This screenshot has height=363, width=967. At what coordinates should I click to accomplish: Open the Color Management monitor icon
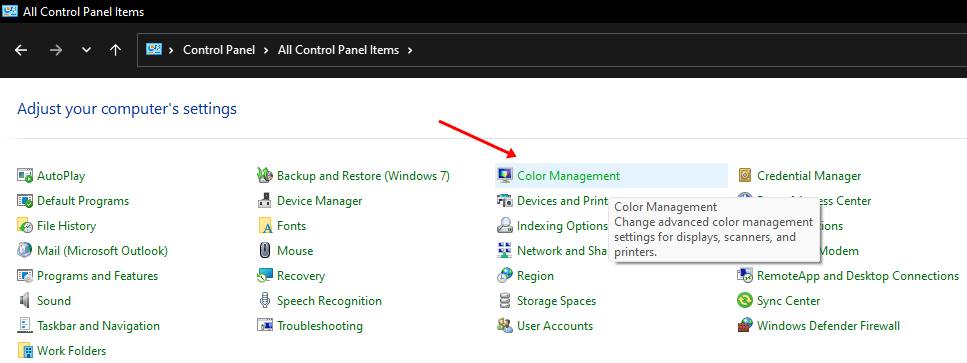(x=504, y=176)
